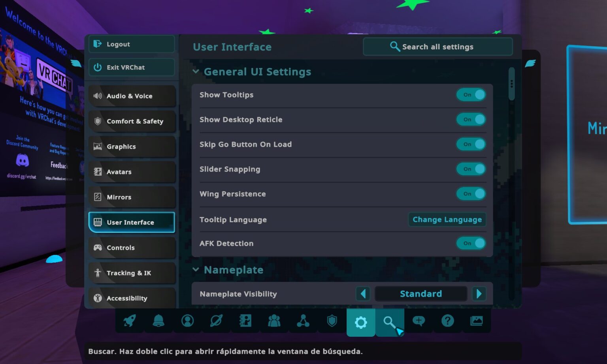Viewport: 607px width, 364px height.
Task: Open the Launch Pad rocket icon
Action: pyautogui.click(x=130, y=321)
